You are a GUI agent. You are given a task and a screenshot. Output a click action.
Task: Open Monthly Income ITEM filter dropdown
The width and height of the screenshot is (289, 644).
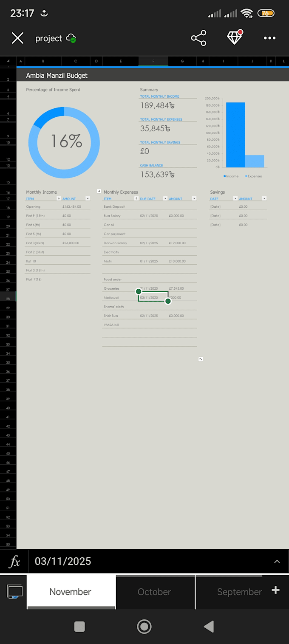[59, 198]
